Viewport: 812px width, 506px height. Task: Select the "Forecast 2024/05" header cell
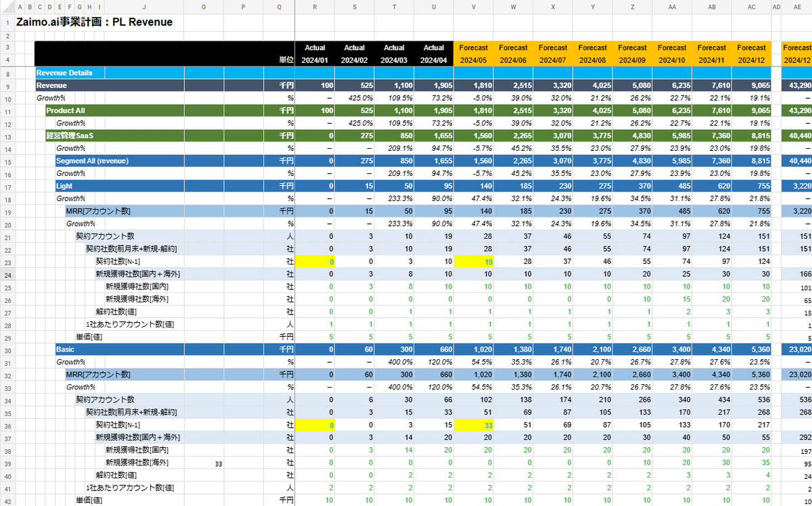(474, 53)
